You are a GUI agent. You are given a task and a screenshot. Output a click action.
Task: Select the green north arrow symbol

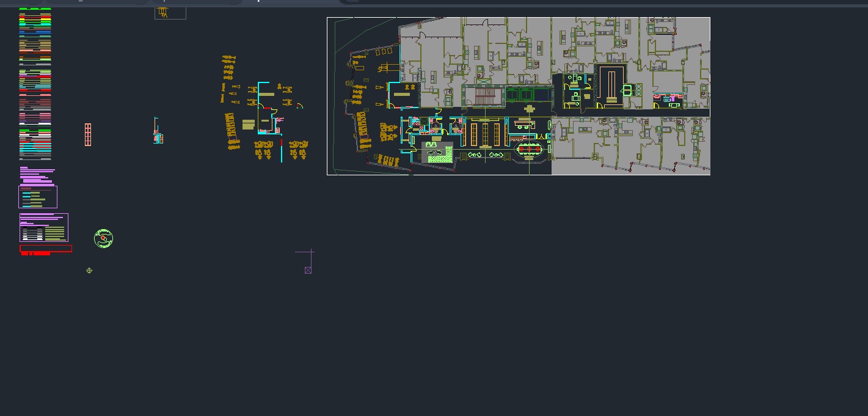[103, 238]
